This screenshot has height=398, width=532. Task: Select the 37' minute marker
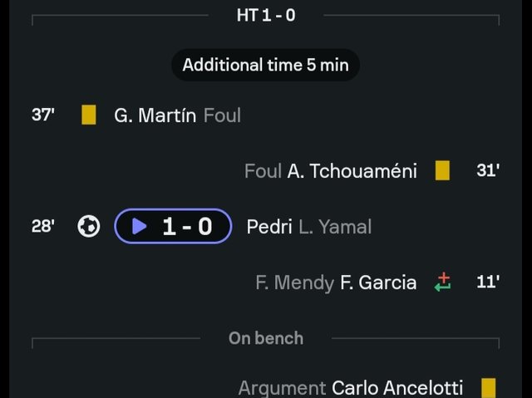click(x=43, y=115)
